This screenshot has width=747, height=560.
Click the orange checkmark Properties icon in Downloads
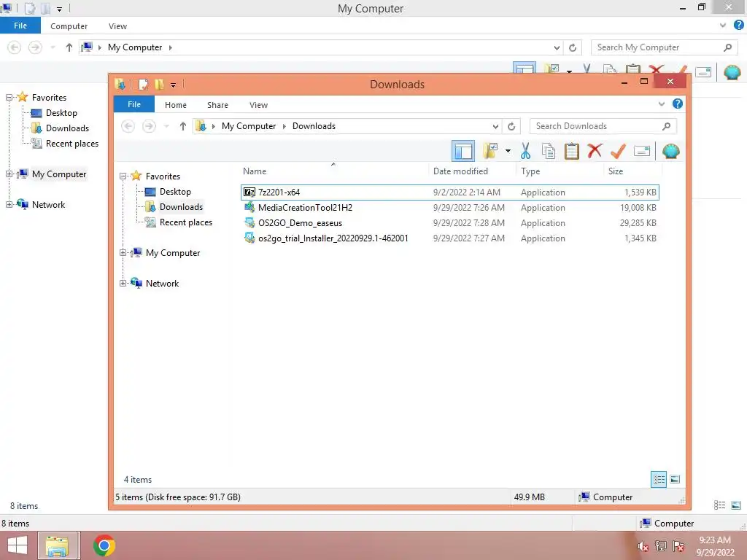point(618,151)
